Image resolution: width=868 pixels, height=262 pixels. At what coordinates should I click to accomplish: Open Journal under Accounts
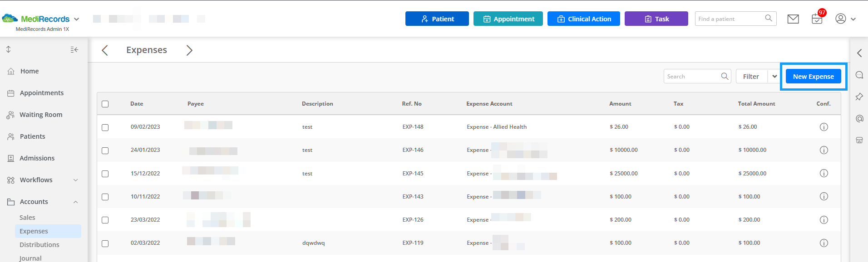(x=30, y=258)
